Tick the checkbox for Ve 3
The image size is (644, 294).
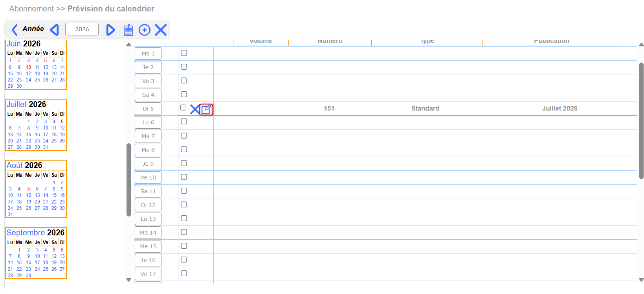(x=184, y=80)
